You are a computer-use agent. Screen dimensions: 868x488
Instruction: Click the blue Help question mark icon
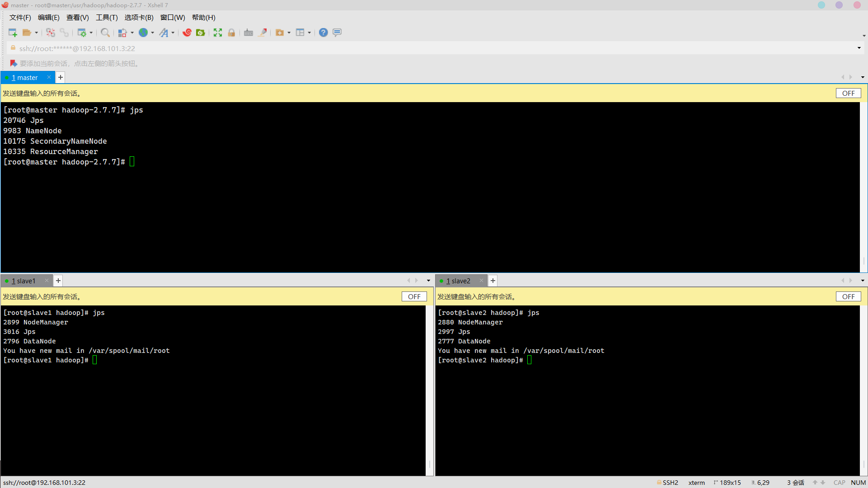(323, 33)
